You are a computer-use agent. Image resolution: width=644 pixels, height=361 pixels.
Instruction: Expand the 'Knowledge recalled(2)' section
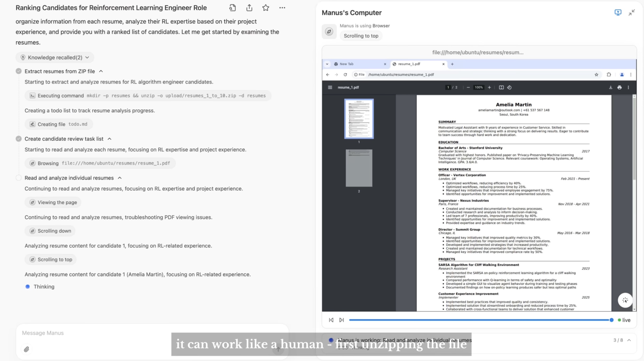point(88,57)
